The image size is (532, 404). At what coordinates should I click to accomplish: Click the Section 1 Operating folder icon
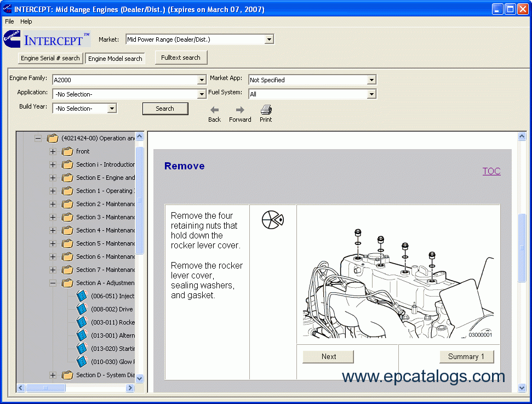(67, 191)
